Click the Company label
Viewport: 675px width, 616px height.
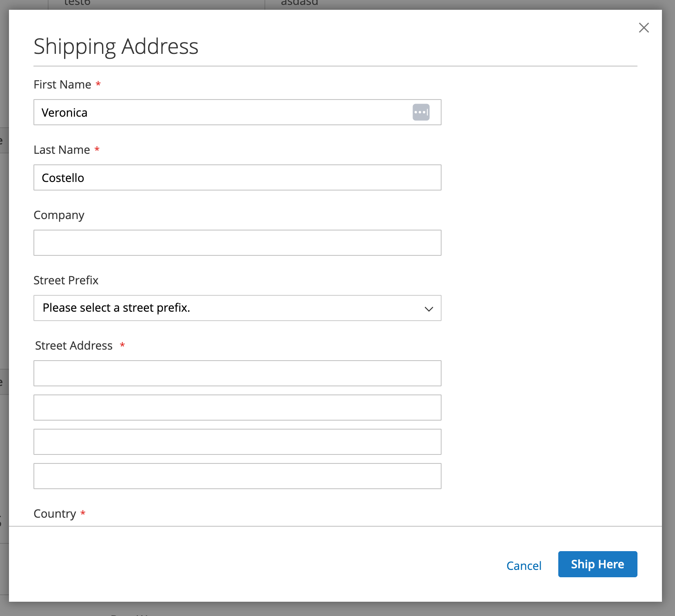tap(59, 215)
